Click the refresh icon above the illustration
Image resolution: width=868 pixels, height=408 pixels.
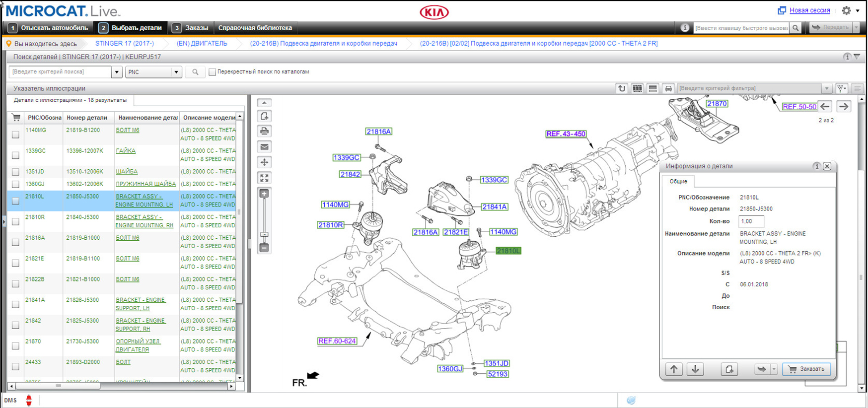622,88
